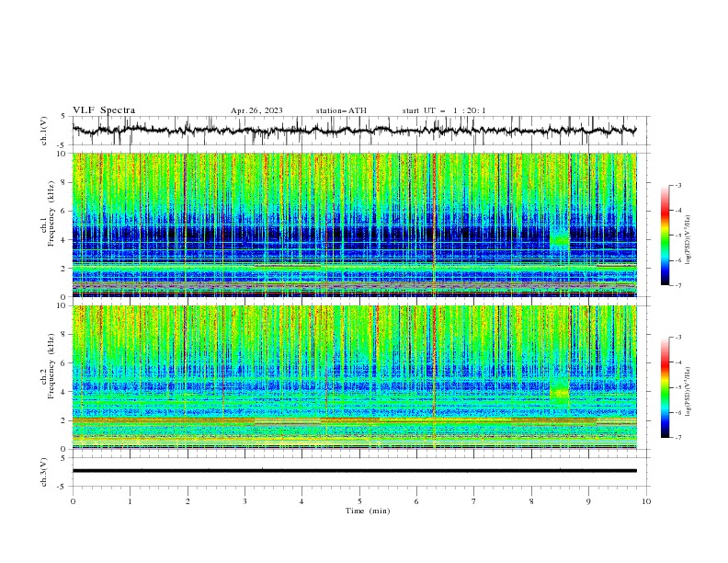Click the time axis tick label "10"
Image resolution: width=728 pixels, height=563 pixels.
click(646, 501)
